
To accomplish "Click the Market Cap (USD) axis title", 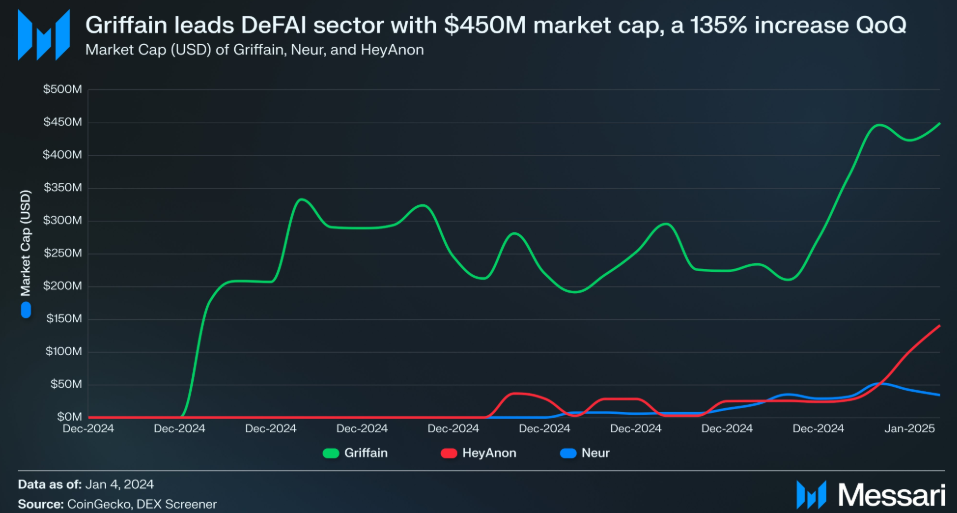I will click(26, 243).
